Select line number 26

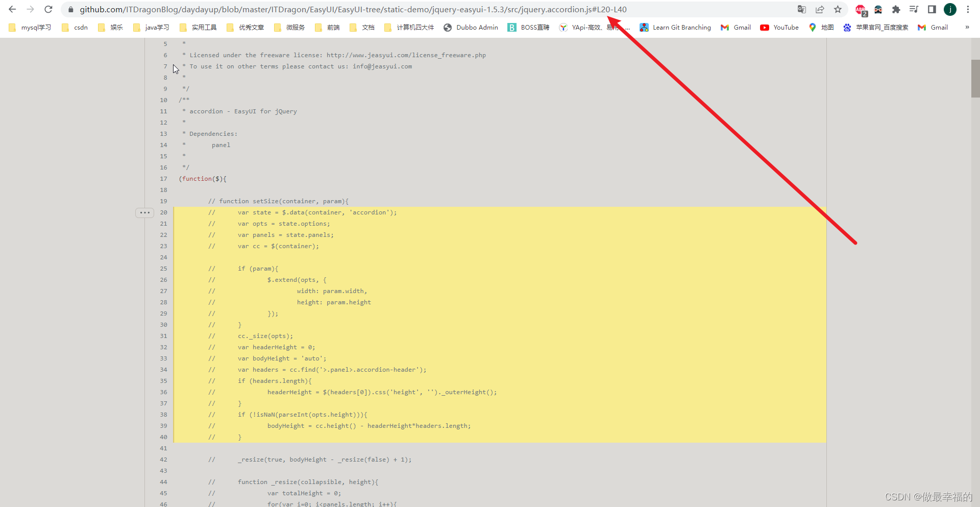[163, 280]
